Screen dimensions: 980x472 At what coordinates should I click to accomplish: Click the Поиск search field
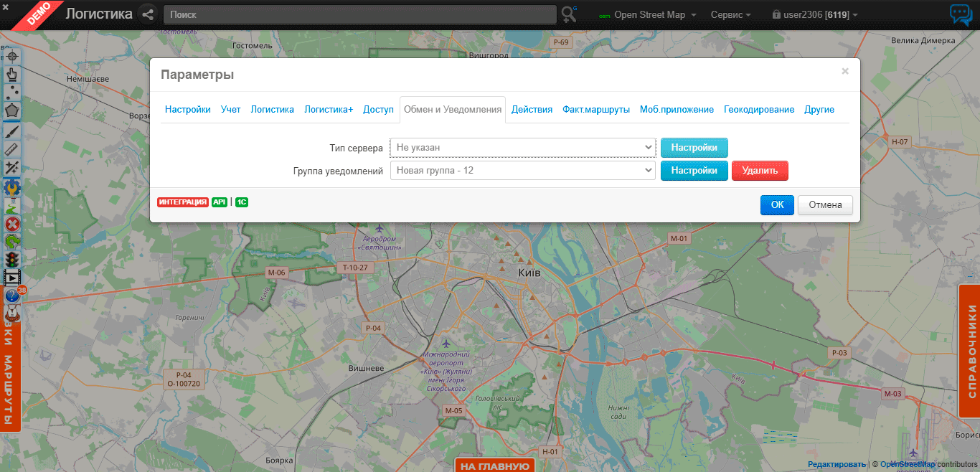[359, 14]
